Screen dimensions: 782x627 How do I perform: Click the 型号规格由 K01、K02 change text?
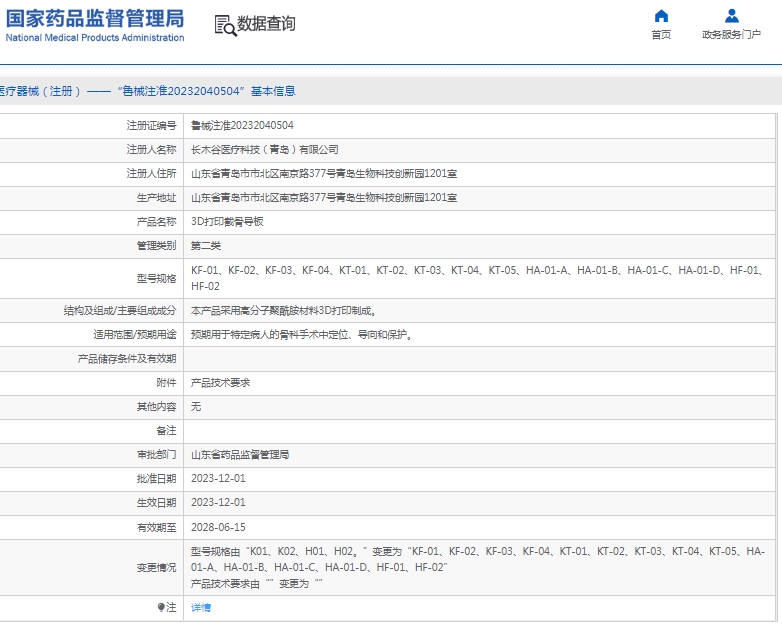point(478,559)
